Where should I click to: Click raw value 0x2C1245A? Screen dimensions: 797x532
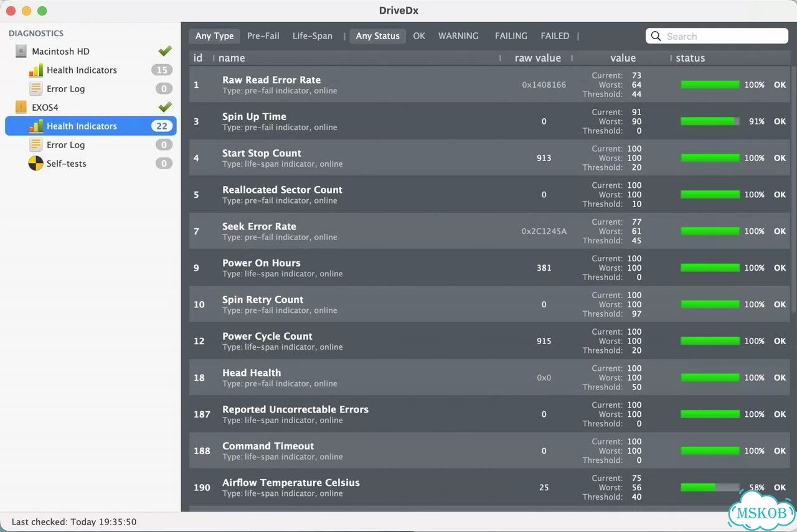pyautogui.click(x=544, y=231)
